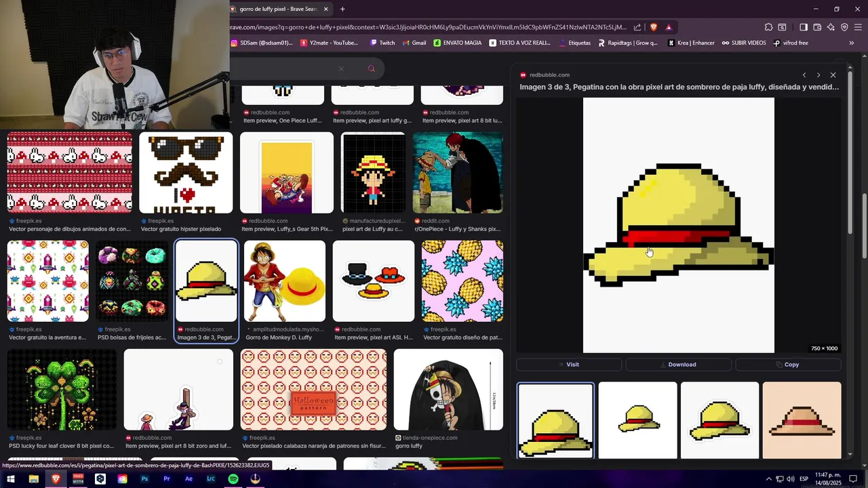This screenshot has height=488, width=868.
Task: Click the Download button
Action: [x=678, y=365]
